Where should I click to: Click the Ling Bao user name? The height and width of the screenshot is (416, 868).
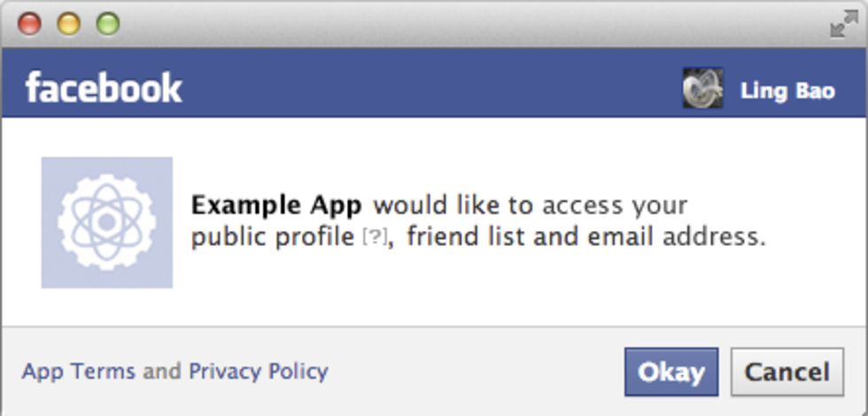787,90
